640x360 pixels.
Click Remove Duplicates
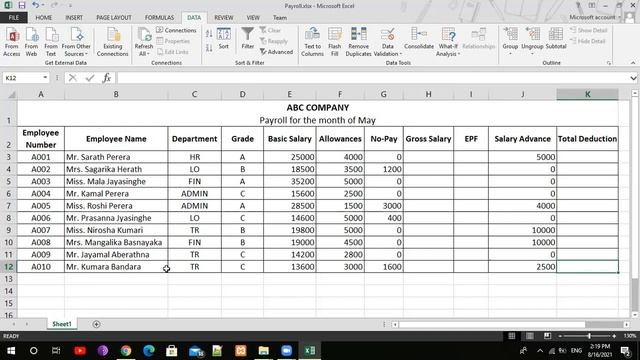[358, 42]
